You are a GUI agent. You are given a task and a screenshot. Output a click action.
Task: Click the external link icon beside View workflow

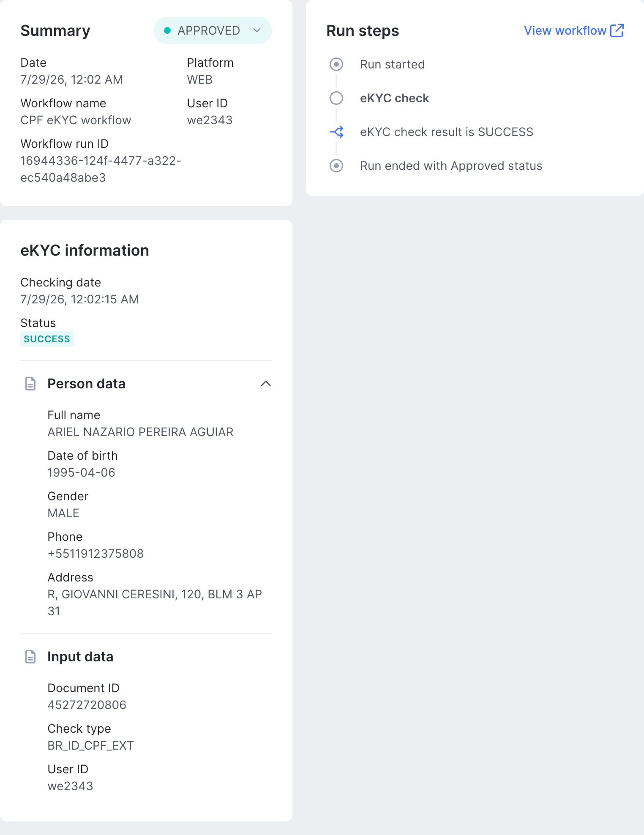point(617,30)
